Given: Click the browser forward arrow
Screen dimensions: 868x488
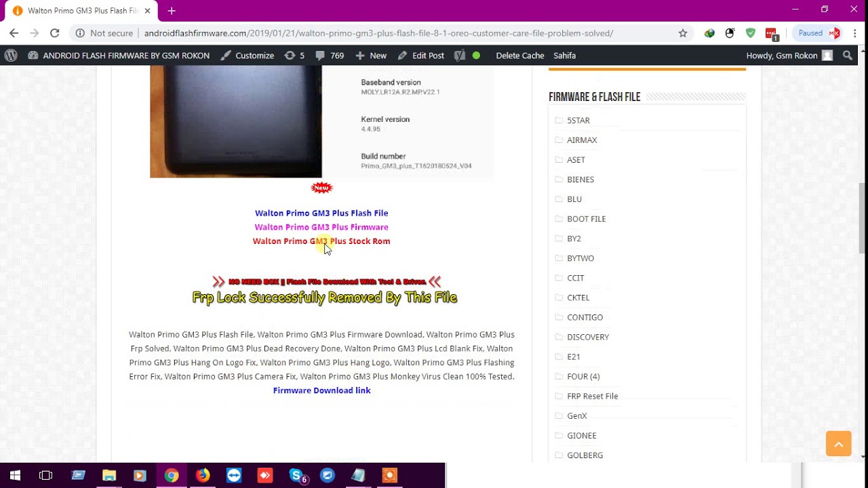Looking at the screenshot, I should [x=34, y=33].
